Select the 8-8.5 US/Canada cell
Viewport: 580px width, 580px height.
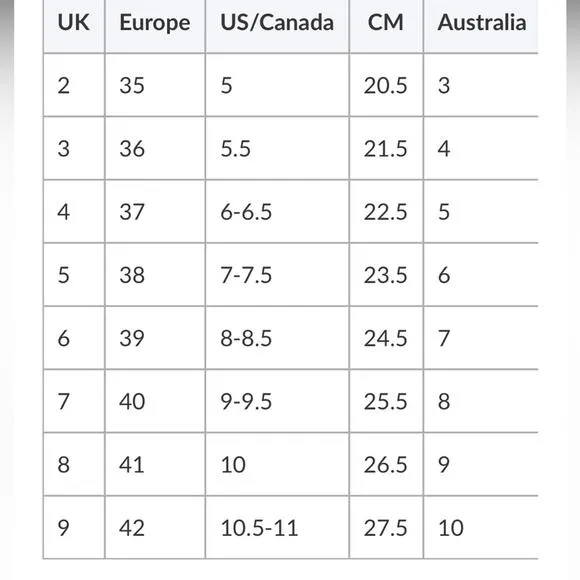(x=277, y=338)
